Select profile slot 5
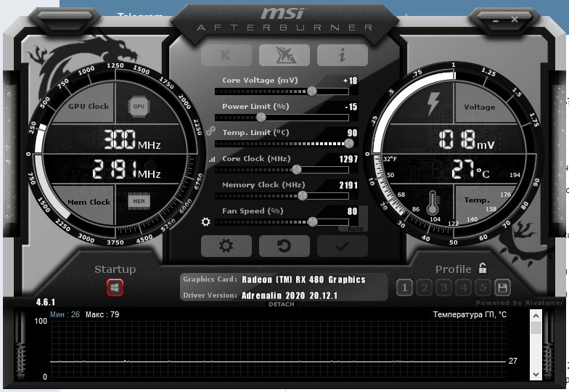 pyautogui.click(x=483, y=288)
